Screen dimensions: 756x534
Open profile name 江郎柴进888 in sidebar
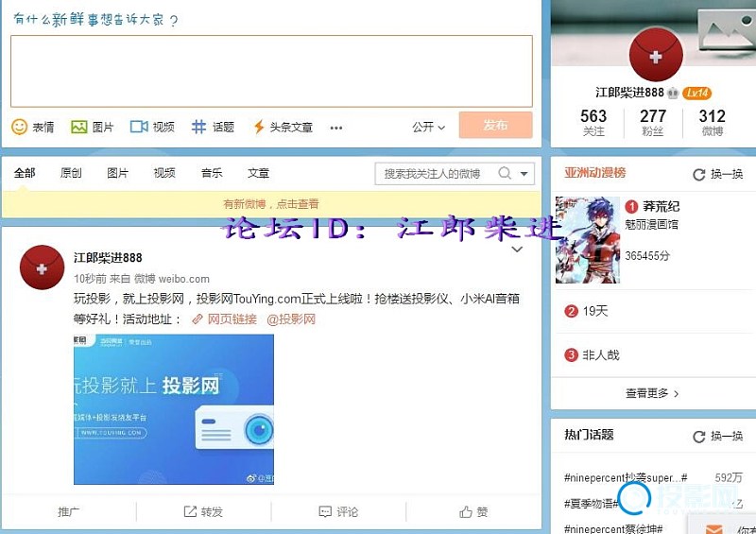pos(629,92)
